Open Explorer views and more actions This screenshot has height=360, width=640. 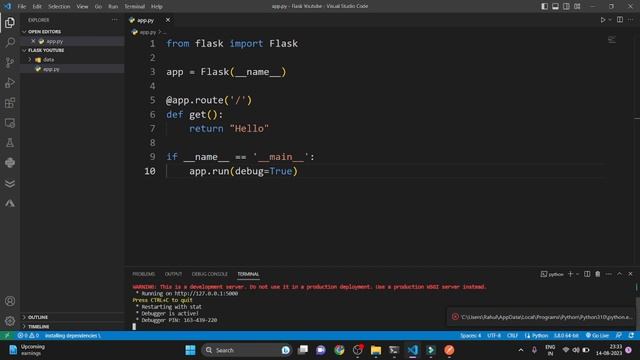pos(115,20)
